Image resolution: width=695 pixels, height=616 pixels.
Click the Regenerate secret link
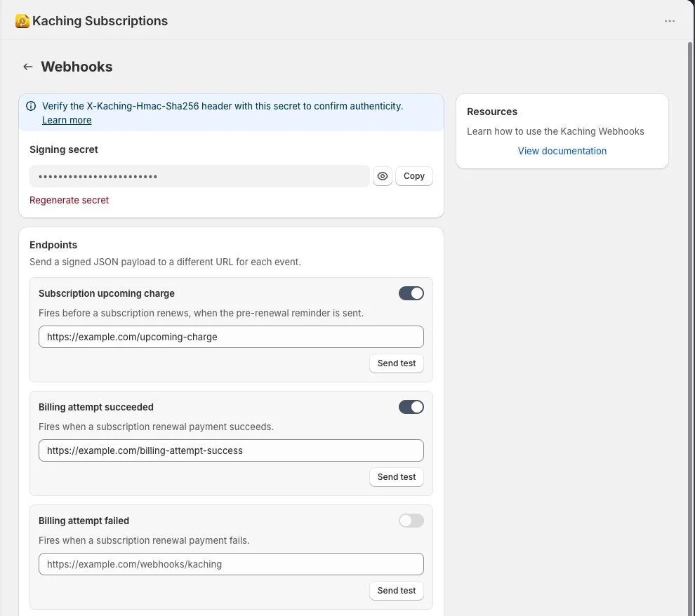(x=69, y=200)
